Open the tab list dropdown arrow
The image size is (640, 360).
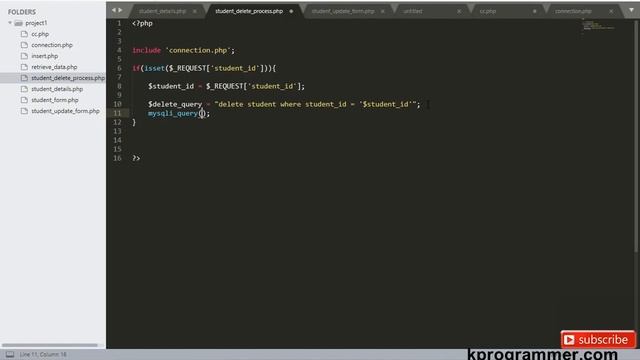(x=631, y=10)
